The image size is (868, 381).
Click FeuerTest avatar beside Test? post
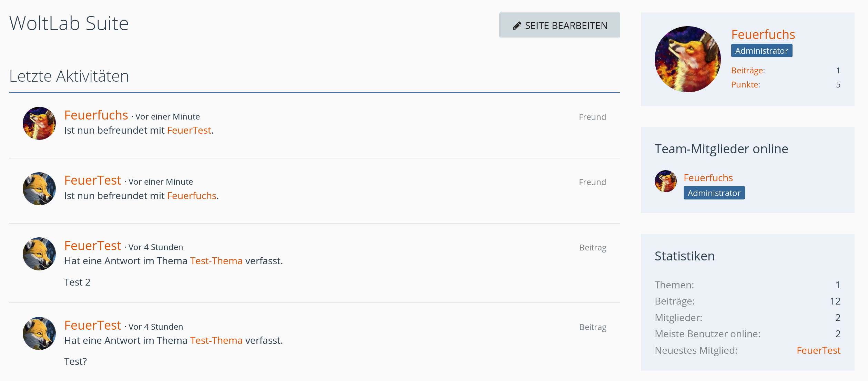click(x=39, y=333)
